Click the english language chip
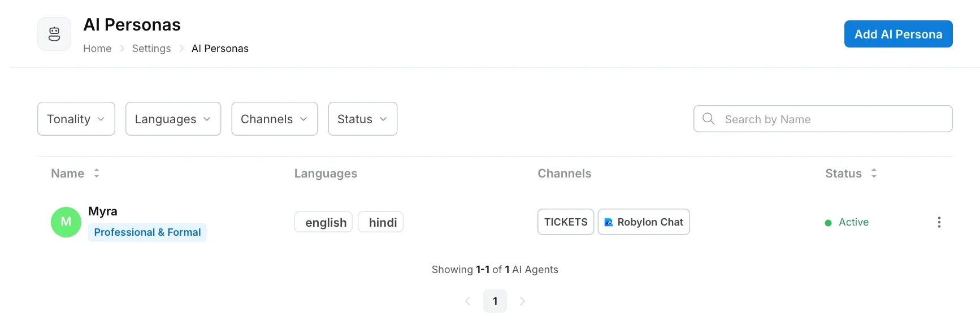Image resolution: width=980 pixels, height=333 pixels. 324,222
